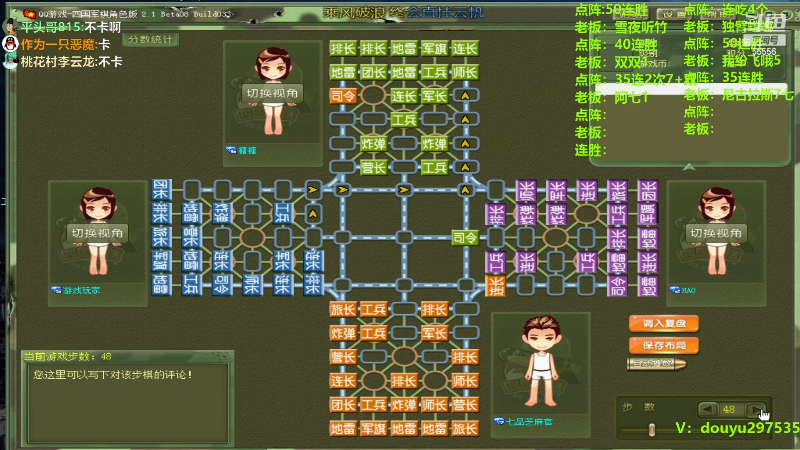Select the orange 司令 inside green territory
The height and width of the screenshot is (450, 800).
pos(343,96)
